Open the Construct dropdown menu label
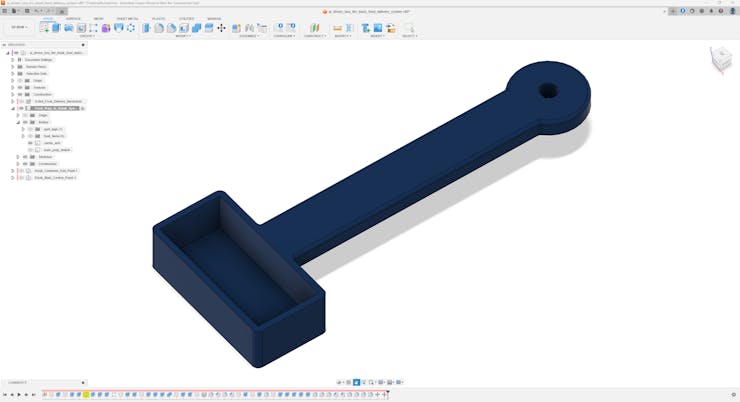This screenshot has height=402, width=740. coord(315,36)
